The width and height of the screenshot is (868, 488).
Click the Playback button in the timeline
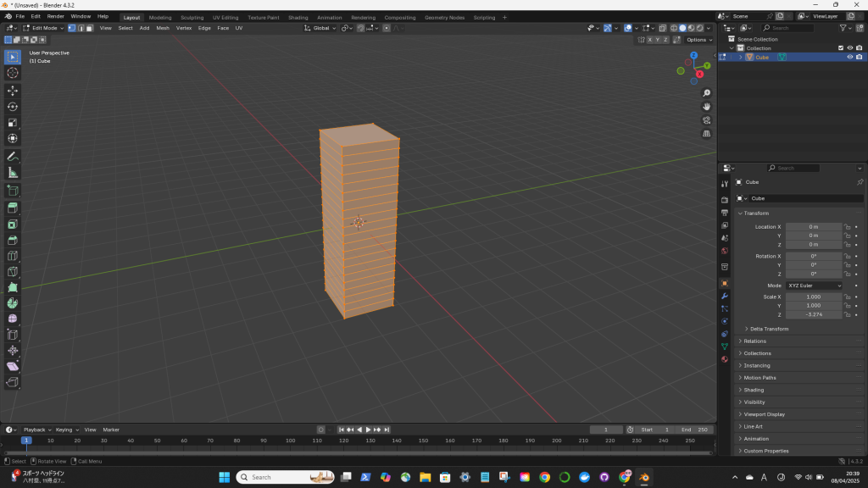coord(36,430)
